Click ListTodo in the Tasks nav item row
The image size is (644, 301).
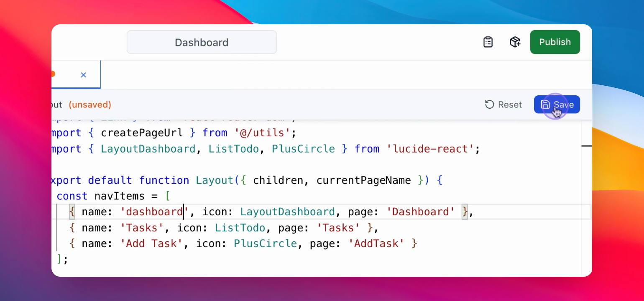click(x=240, y=228)
